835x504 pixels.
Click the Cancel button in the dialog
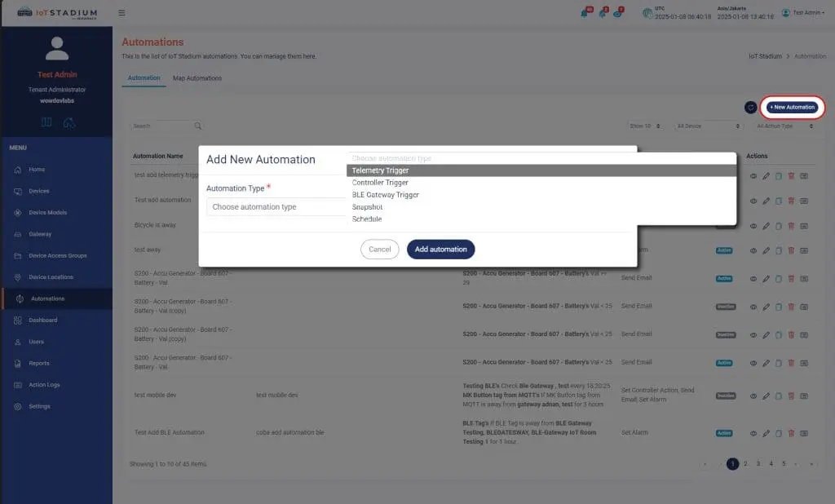pyautogui.click(x=379, y=250)
